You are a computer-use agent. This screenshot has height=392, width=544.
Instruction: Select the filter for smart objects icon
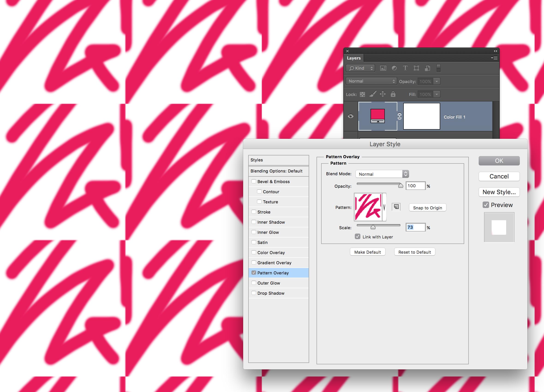pyautogui.click(x=427, y=68)
